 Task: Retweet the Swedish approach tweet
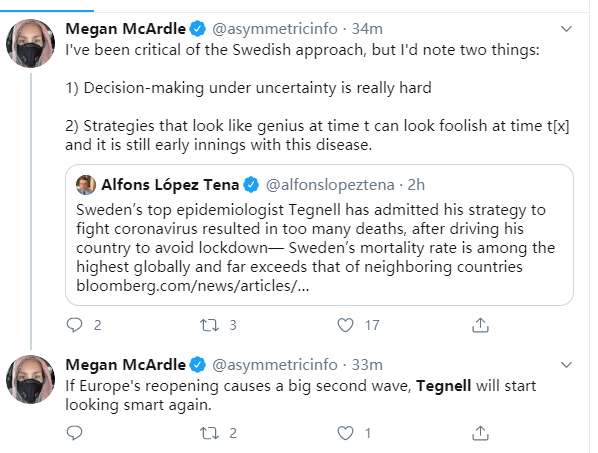(x=209, y=325)
